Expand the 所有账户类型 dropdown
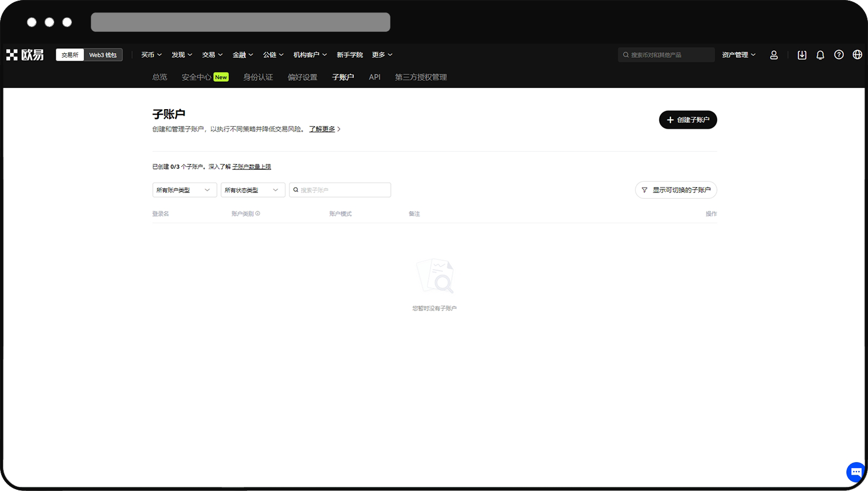This screenshot has height=491, width=868. click(184, 190)
